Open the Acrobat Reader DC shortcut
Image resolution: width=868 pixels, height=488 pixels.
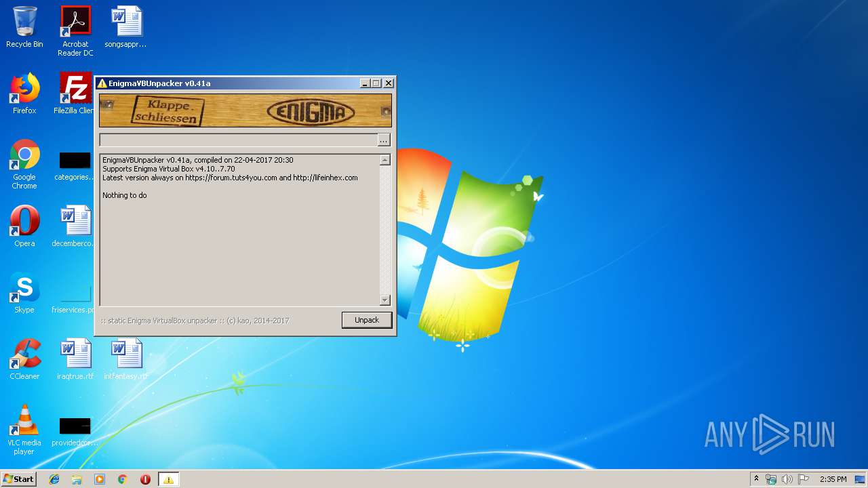coord(75,30)
